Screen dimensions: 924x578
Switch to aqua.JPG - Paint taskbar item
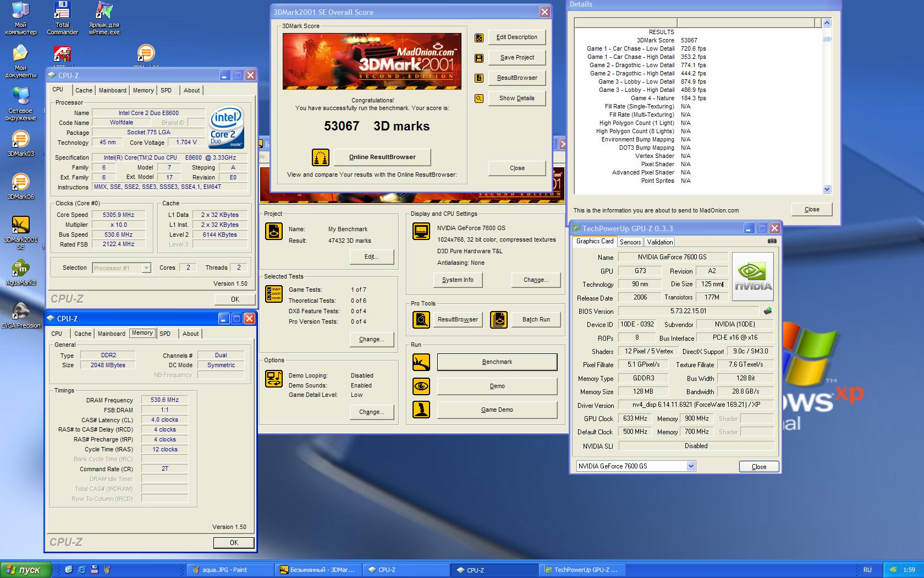(x=230, y=570)
